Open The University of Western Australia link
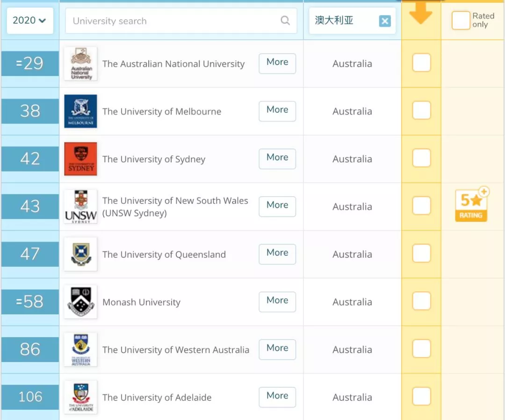Image resolution: width=505 pixels, height=420 pixels. point(176,350)
